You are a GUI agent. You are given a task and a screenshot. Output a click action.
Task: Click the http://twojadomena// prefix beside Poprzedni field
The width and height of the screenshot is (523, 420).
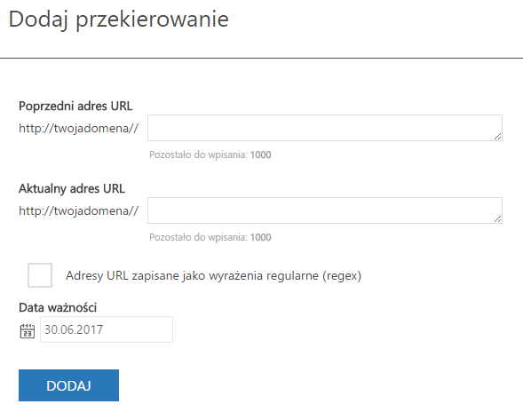(x=79, y=128)
